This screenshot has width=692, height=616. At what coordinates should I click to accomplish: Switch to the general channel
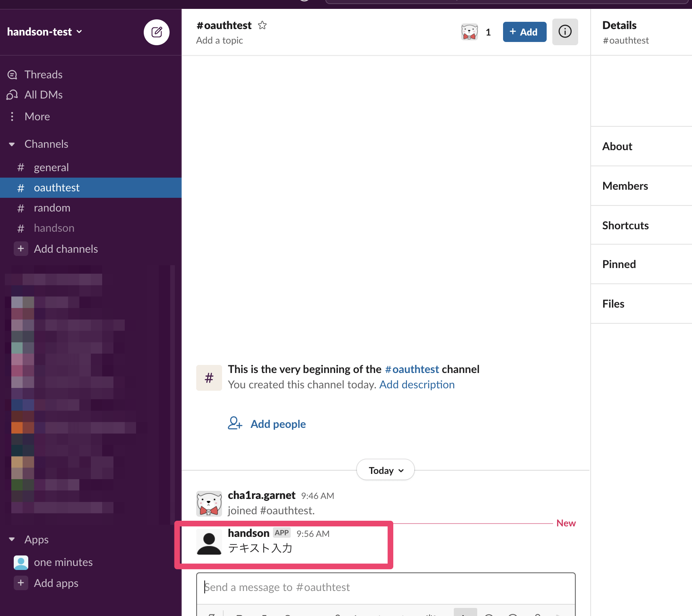tap(91, 168)
